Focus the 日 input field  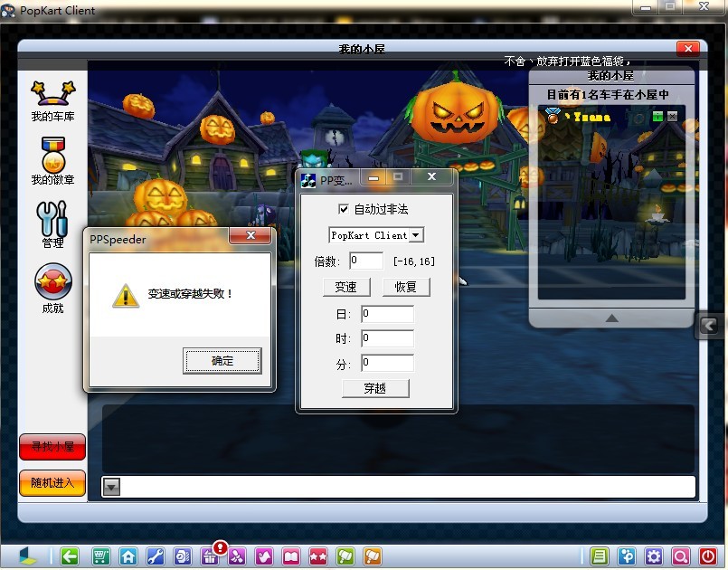pyautogui.click(x=388, y=314)
